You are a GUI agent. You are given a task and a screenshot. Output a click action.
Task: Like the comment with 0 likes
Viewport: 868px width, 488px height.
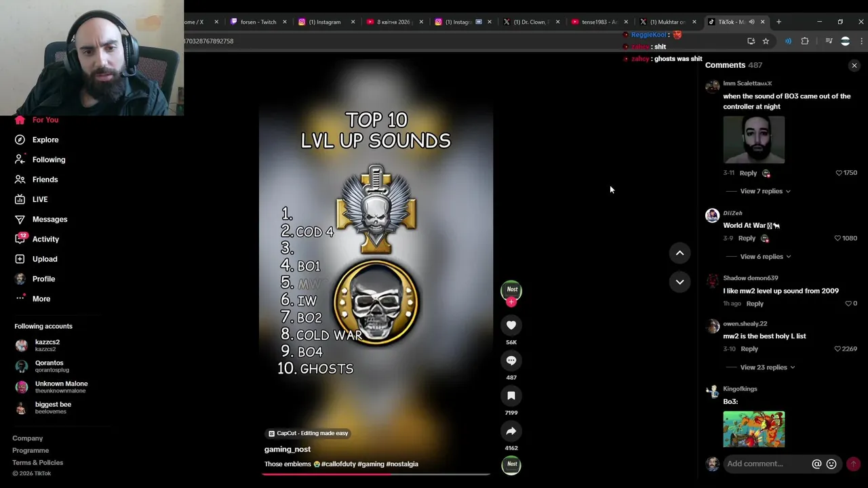[848, 304]
